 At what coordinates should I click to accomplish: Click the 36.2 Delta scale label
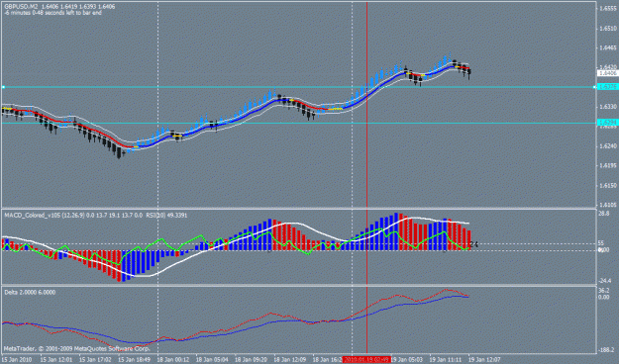click(x=604, y=290)
